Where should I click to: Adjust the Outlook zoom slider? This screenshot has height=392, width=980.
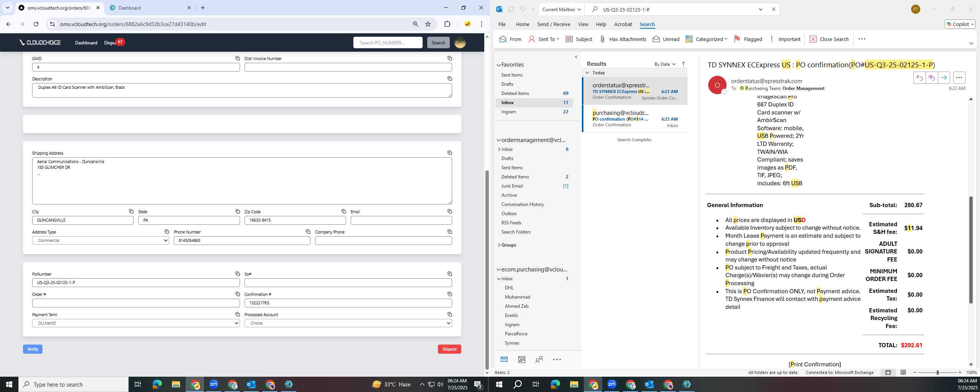pyautogui.click(x=938, y=372)
